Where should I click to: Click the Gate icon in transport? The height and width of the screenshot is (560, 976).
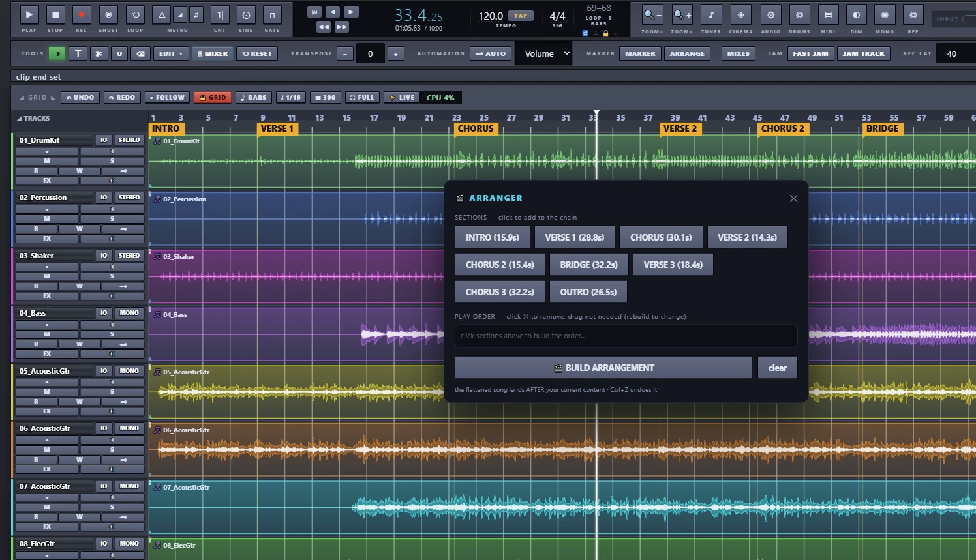coord(272,14)
